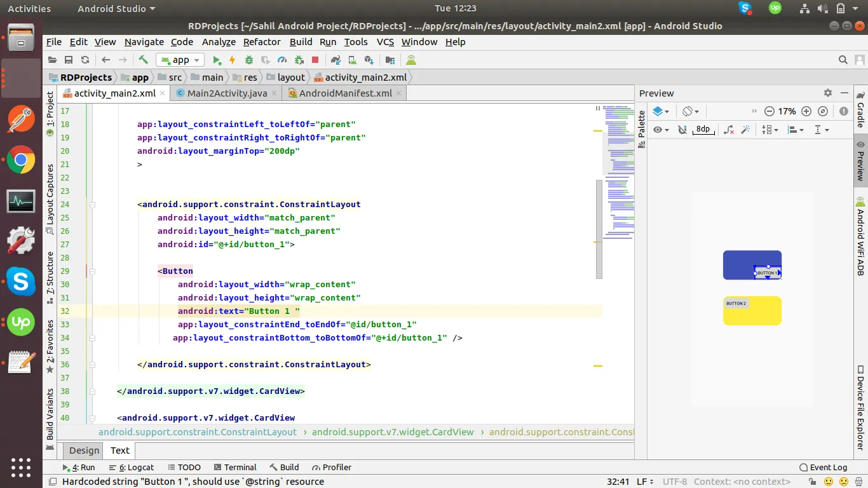
Task: Open the design surface layers dropdown
Action: (661, 111)
